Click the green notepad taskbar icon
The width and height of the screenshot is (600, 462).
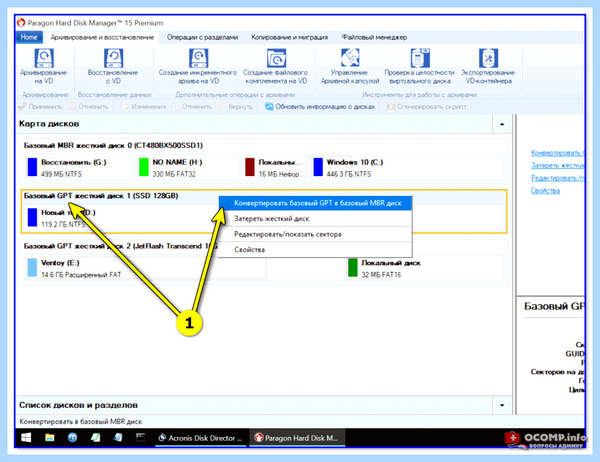(95, 438)
